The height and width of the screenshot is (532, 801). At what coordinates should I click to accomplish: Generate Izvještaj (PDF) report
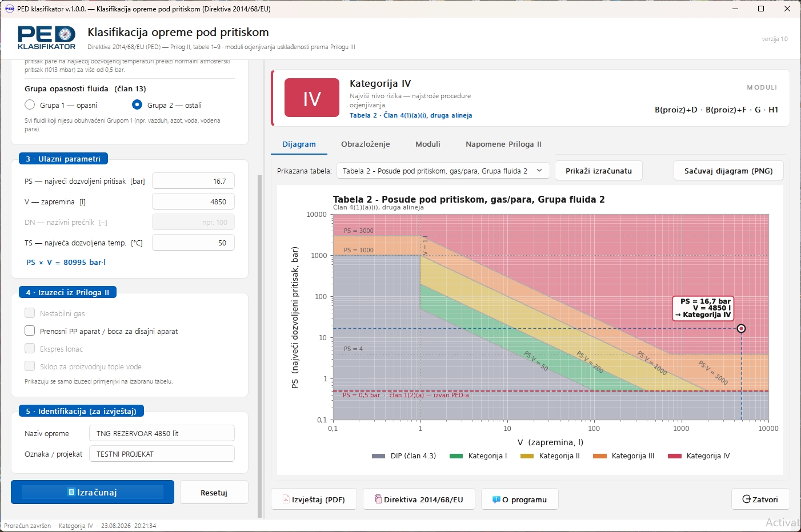314,499
